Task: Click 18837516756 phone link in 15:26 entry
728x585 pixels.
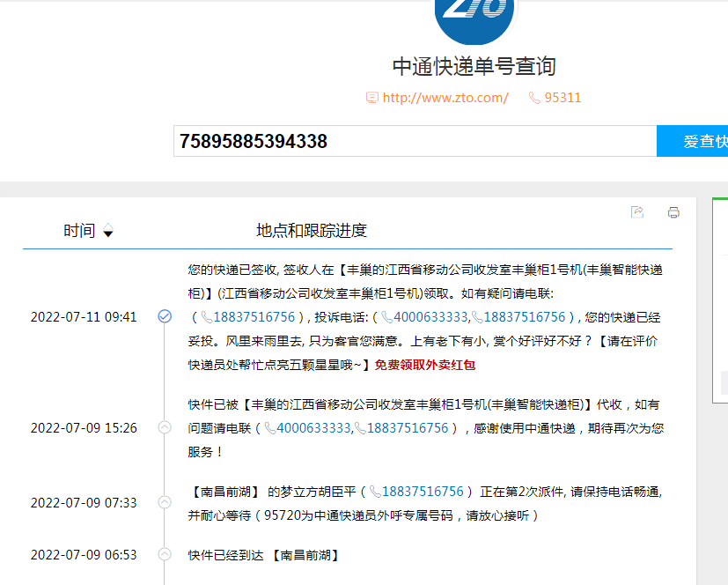Action: 408,428
